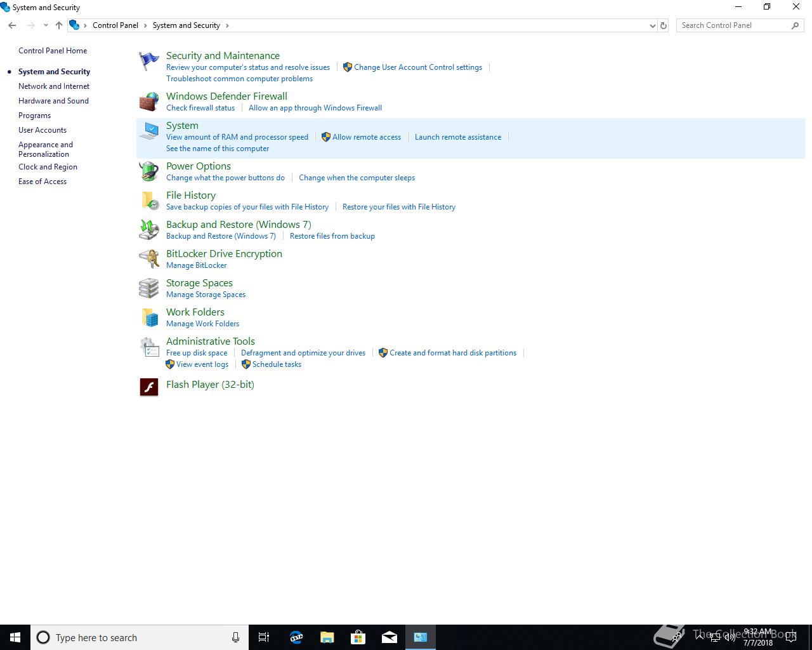The image size is (812, 650).
Task: Select Hardware and Sound category
Action: [x=53, y=101]
